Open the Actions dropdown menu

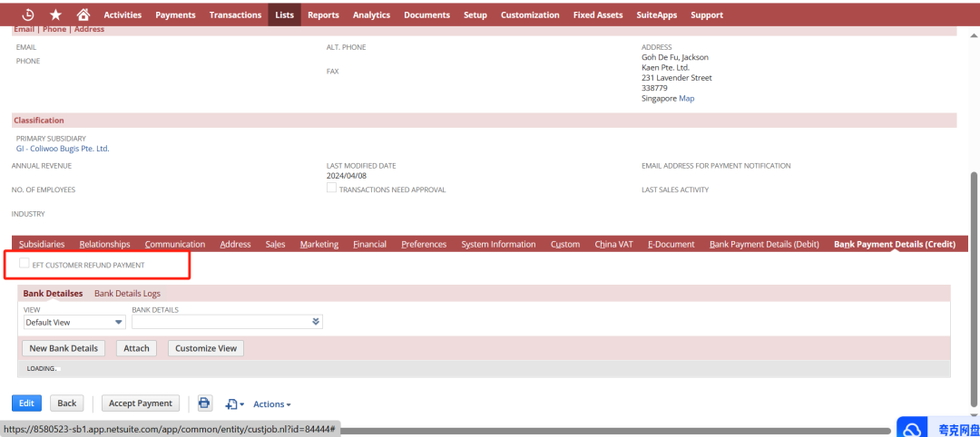coord(272,404)
